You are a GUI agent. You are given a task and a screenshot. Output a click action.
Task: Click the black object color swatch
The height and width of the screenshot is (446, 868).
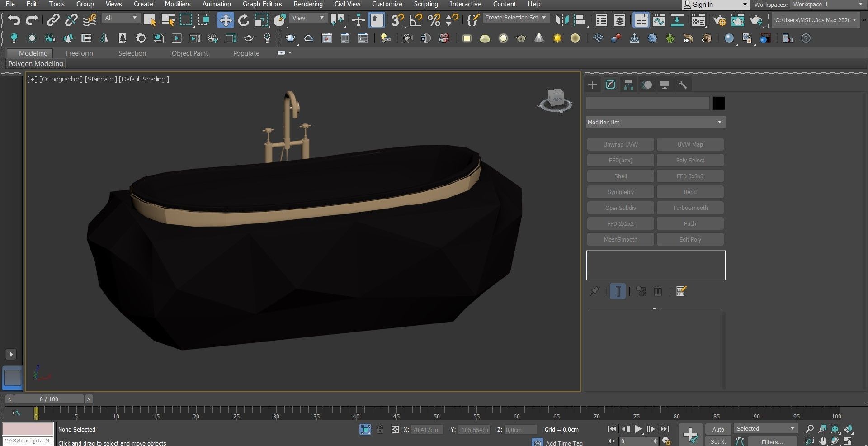click(719, 104)
